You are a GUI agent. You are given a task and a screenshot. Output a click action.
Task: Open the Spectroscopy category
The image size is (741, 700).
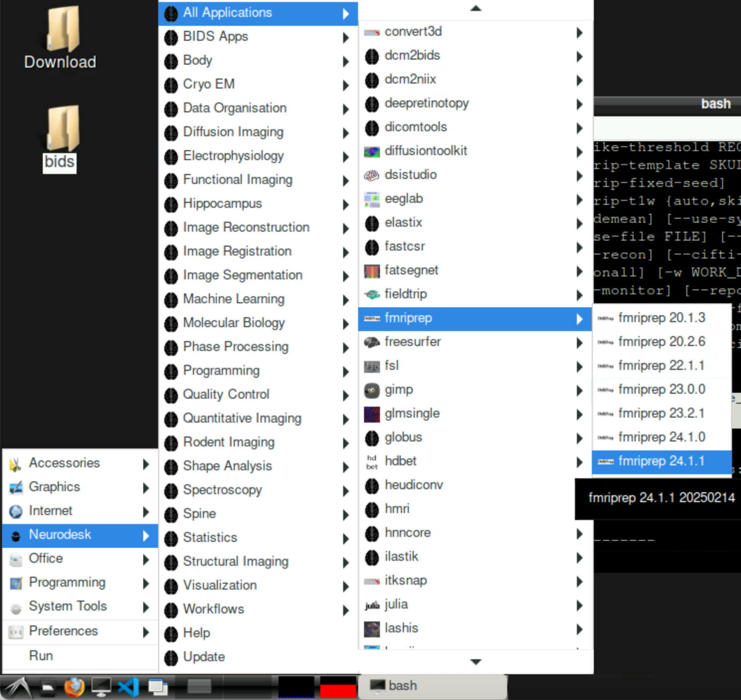point(258,490)
